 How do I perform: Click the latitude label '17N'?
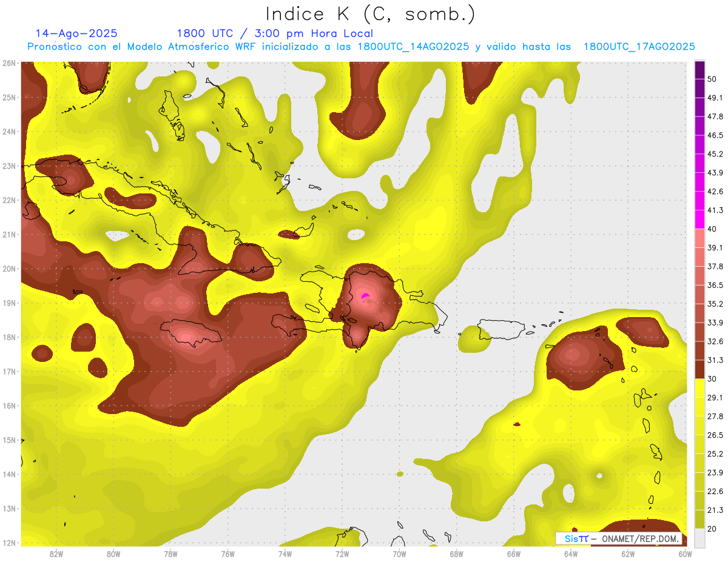9,372
